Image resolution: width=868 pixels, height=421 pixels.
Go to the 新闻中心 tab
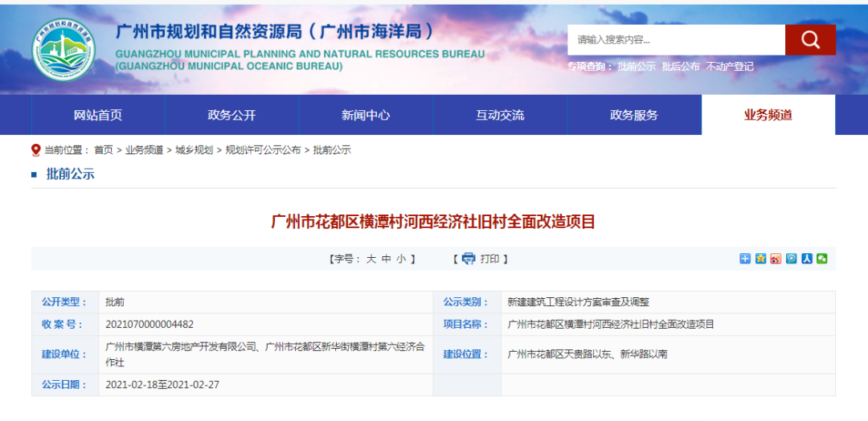(366, 115)
